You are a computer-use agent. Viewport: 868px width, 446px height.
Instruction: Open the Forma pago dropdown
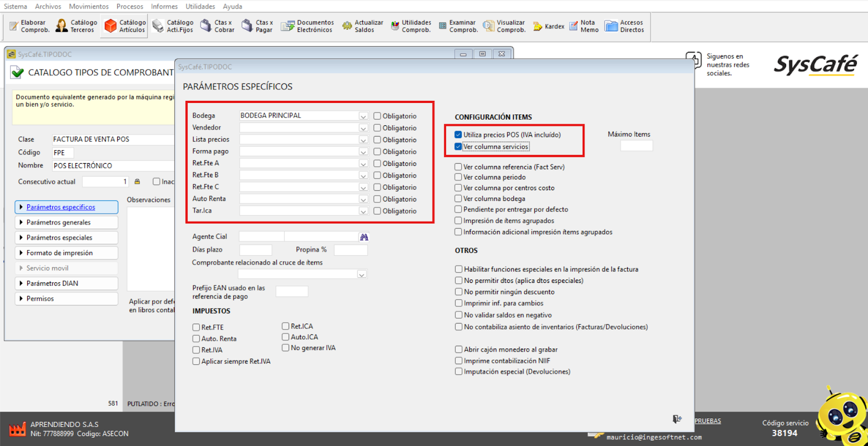363,152
